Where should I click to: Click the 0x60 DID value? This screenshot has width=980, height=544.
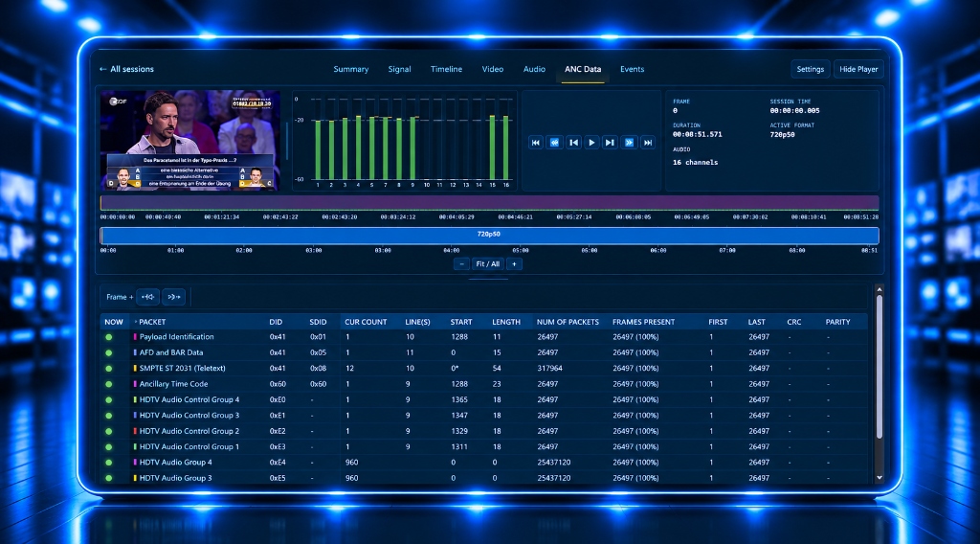[278, 384]
